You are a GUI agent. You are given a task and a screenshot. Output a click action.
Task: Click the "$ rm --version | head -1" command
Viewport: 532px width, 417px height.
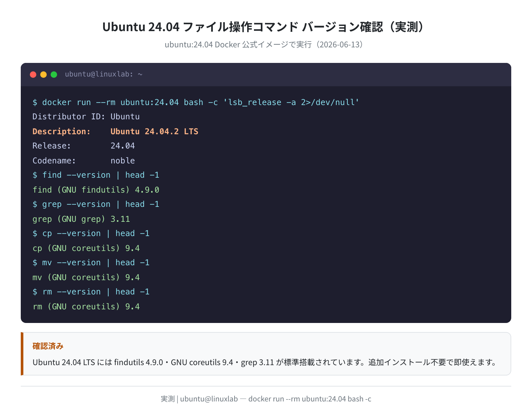point(91,292)
